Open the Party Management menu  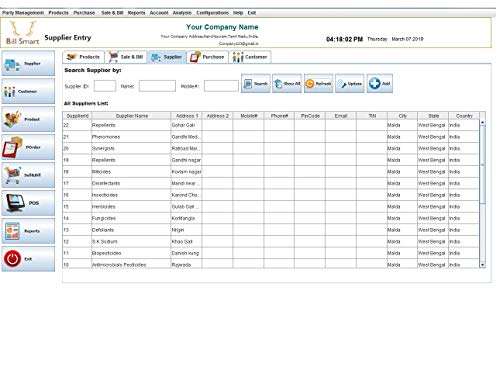23,13
